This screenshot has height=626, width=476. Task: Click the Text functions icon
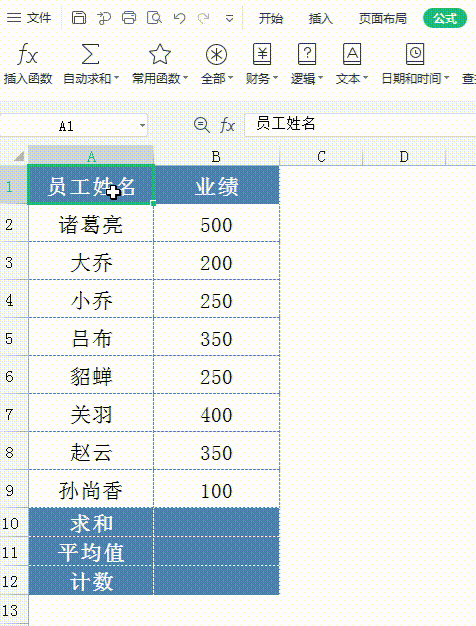pyautogui.click(x=352, y=54)
